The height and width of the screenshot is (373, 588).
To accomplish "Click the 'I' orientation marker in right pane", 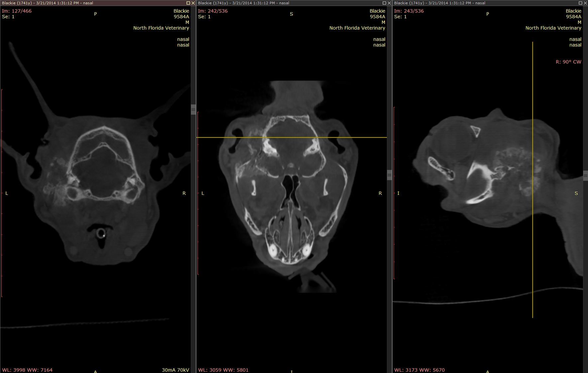I will click(x=399, y=193).
